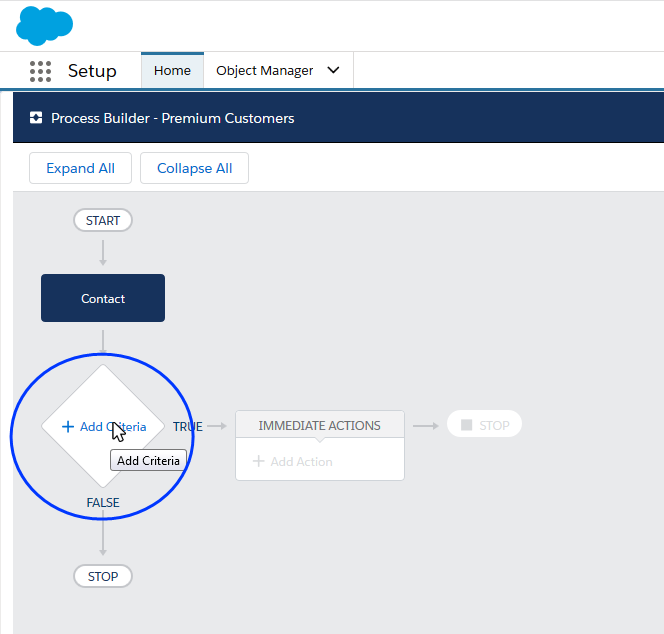Click the TRUE branch label

(188, 426)
